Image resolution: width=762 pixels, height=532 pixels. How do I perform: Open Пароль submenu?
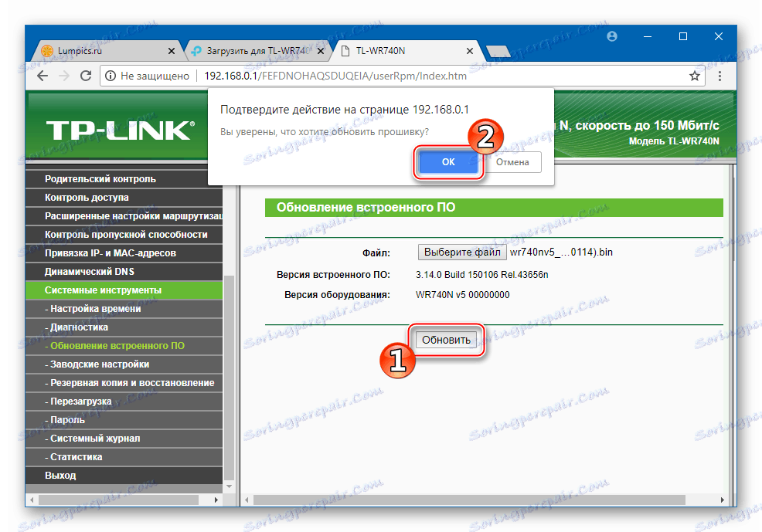(x=124, y=420)
